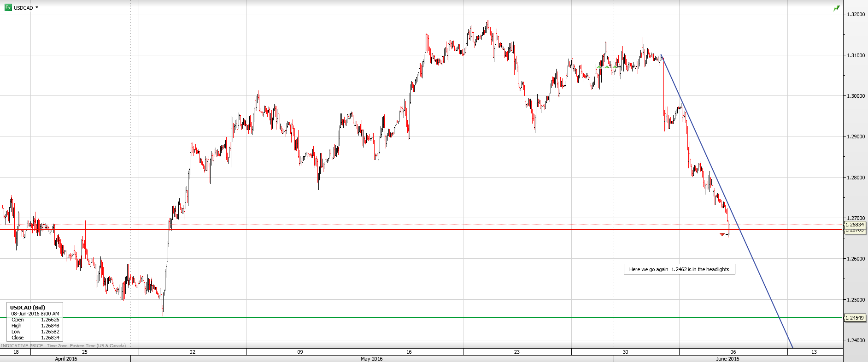Click the 1.24549 green line price tag
Screen dimensions: 868x362
click(855, 318)
